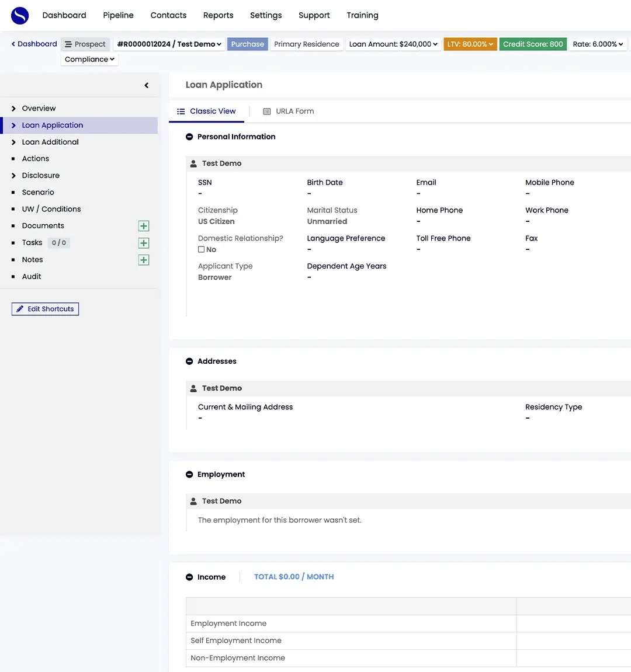Click the Primary Residence tag

click(306, 44)
